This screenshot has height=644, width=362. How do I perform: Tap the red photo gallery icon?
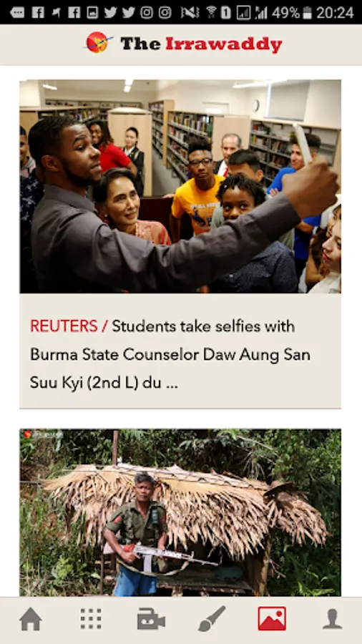pyautogui.click(x=272, y=618)
